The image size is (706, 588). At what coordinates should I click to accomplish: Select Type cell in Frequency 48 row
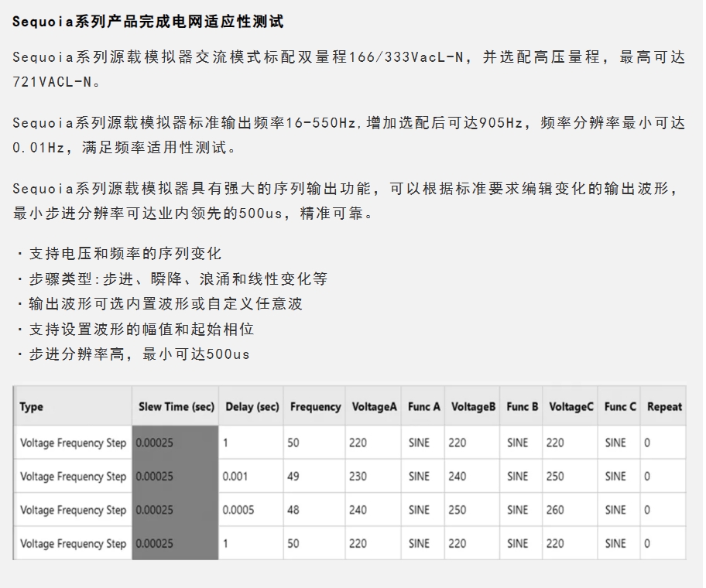point(73,510)
